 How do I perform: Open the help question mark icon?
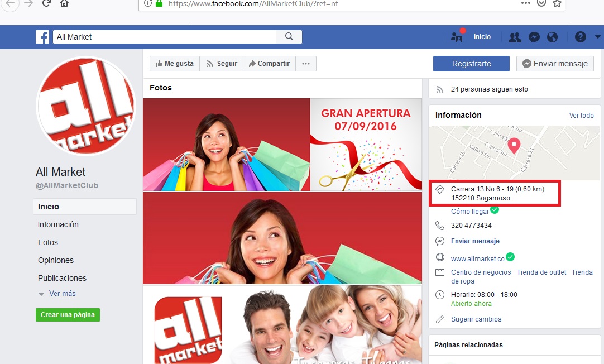coord(580,37)
